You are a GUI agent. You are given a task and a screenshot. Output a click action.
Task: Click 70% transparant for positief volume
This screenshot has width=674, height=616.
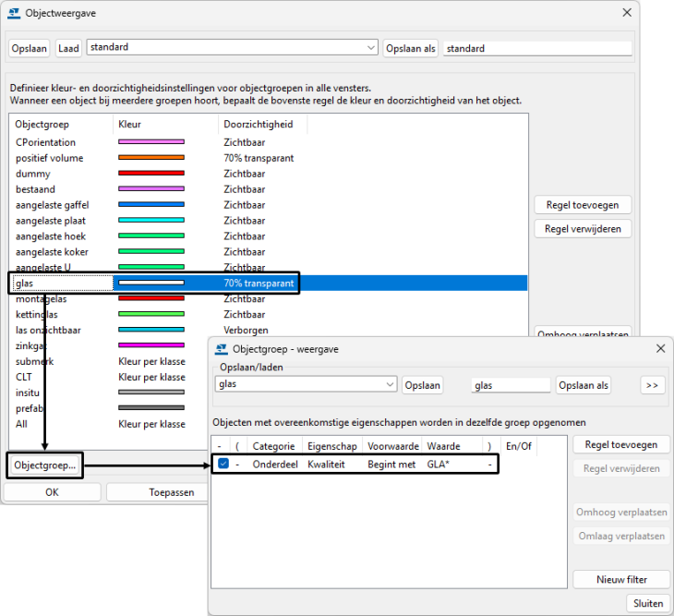[259, 158]
